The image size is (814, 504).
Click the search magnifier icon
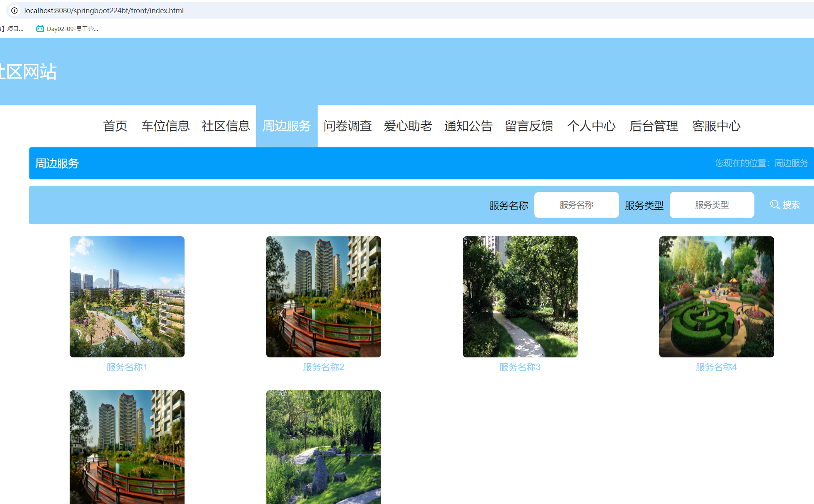[775, 205]
